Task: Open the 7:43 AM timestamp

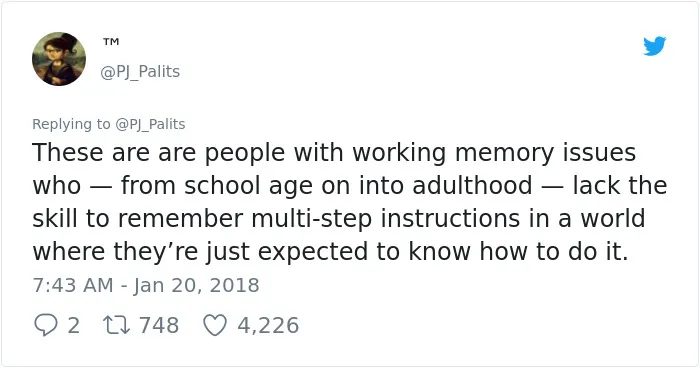Action: pyautogui.click(x=73, y=285)
